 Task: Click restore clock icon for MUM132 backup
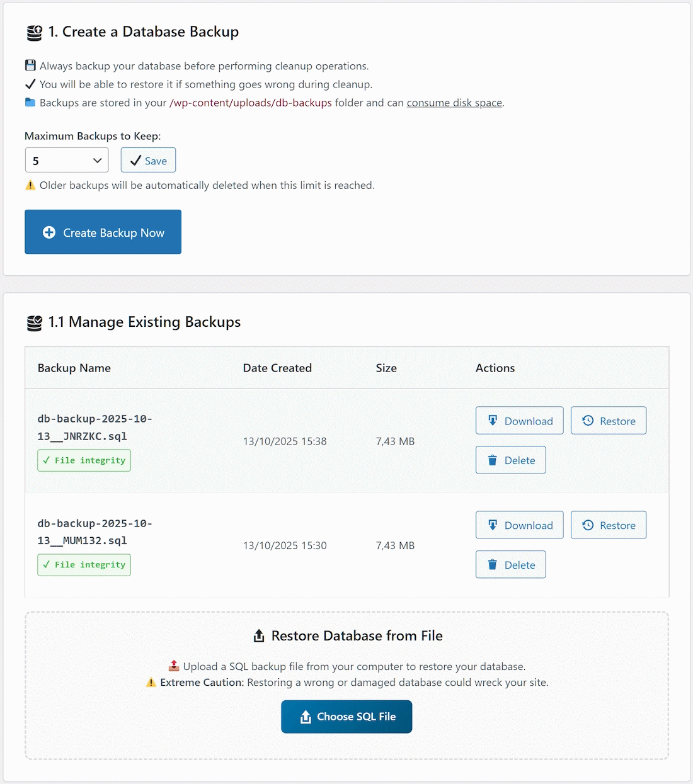click(588, 525)
